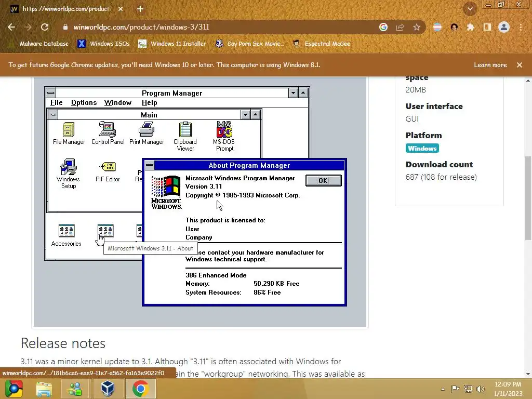Click the OK button in About dialog
The width and height of the screenshot is (532, 399).
(x=323, y=180)
